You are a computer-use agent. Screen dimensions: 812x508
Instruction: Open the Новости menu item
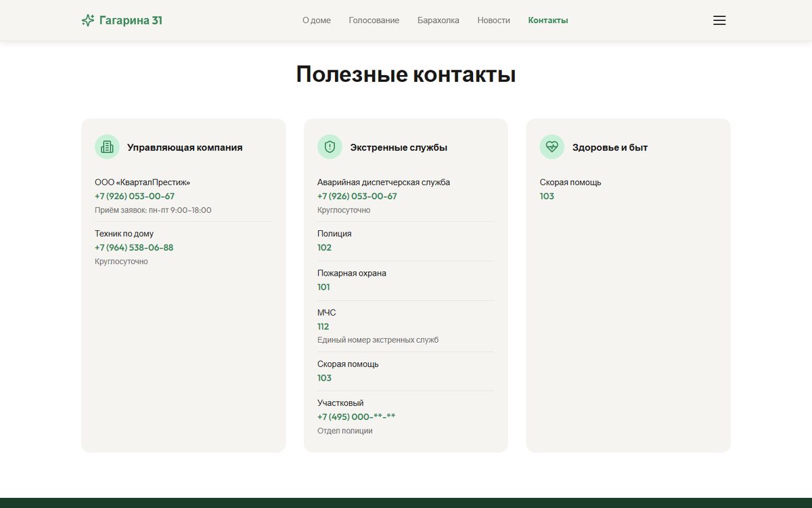pyautogui.click(x=494, y=20)
